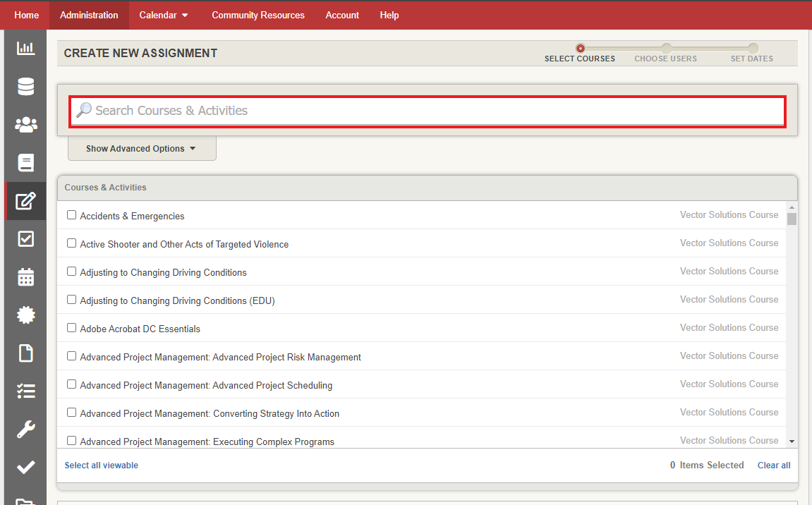
Task: Check the Accidents & Emergencies course checkbox
Action: (x=71, y=214)
